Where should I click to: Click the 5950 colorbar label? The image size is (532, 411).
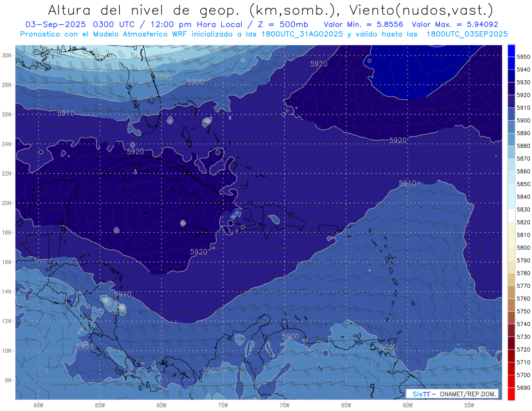pos(524,57)
